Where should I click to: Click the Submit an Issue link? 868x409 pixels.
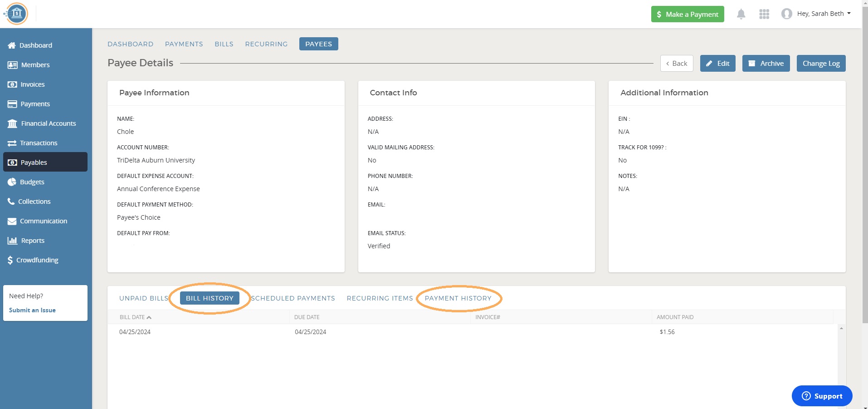click(x=32, y=310)
